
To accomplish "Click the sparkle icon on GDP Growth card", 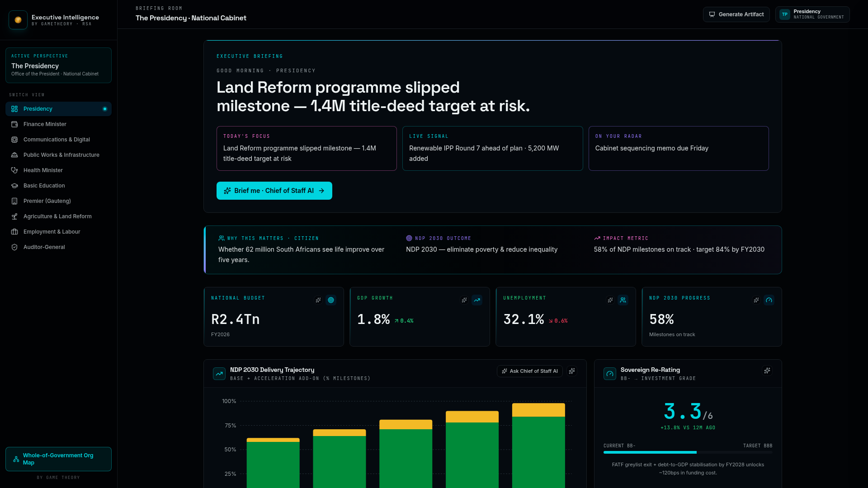I will pyautogui.click(x=464, y=300).
